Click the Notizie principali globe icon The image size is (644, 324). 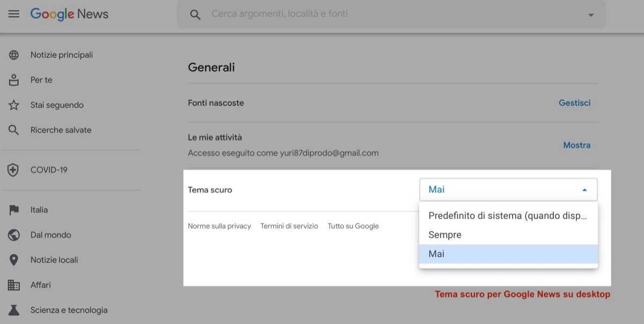13,54
